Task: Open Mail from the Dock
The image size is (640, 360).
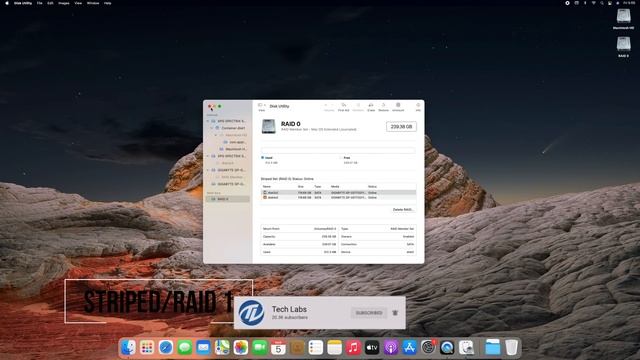Action: tap(203, 348)
